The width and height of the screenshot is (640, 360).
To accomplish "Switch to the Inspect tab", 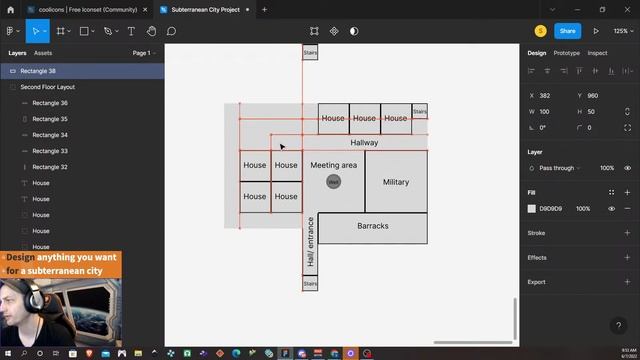I will click(597, 53).
